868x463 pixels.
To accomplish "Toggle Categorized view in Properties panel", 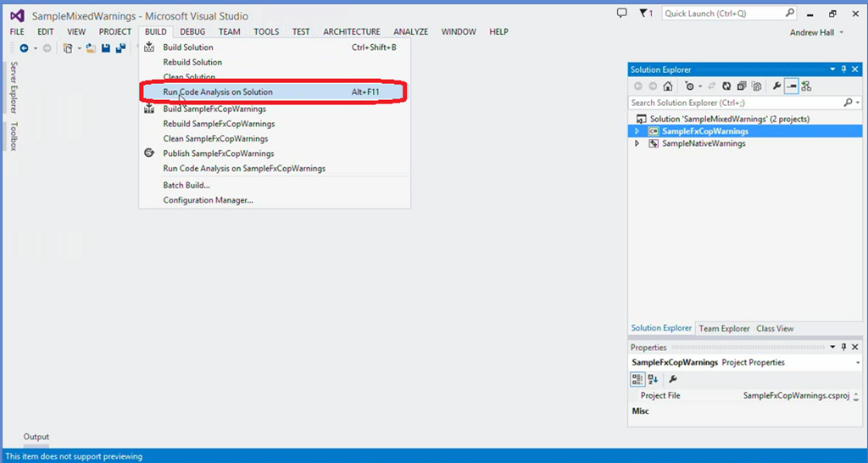I will [x=637, y=379].
